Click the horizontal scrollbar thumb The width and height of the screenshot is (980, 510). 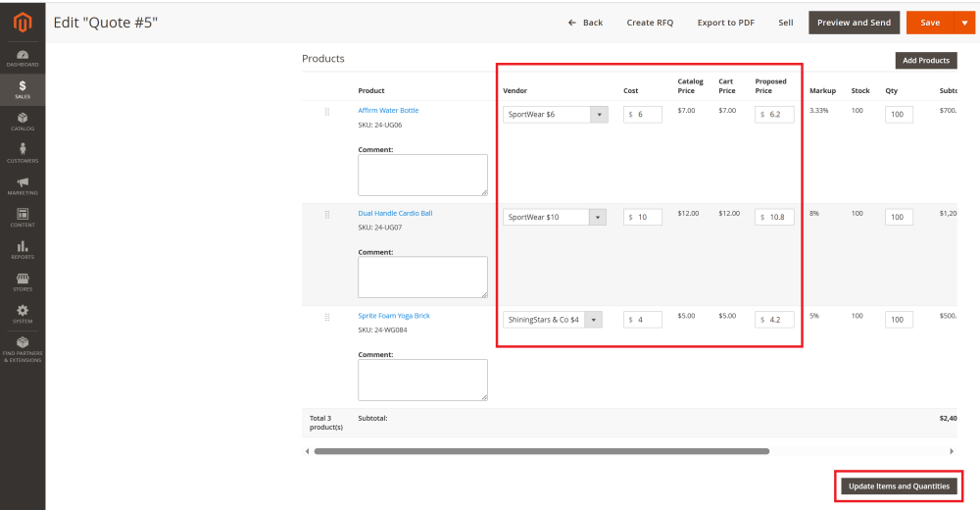coord(541,451)
